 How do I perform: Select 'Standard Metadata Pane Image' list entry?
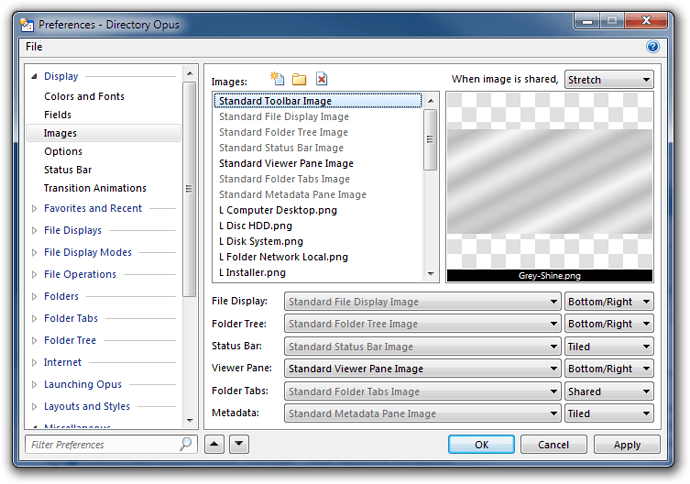(318, 194)
